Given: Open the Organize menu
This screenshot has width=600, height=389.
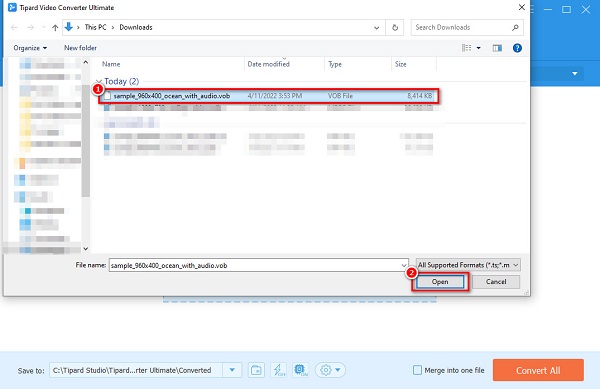Looking at the screenshot, I should click(x=30, y=48).
